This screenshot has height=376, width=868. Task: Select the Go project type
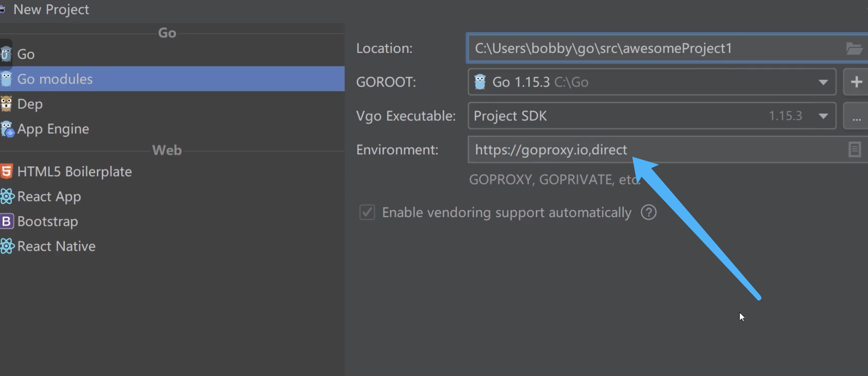[x=172, y=54]
